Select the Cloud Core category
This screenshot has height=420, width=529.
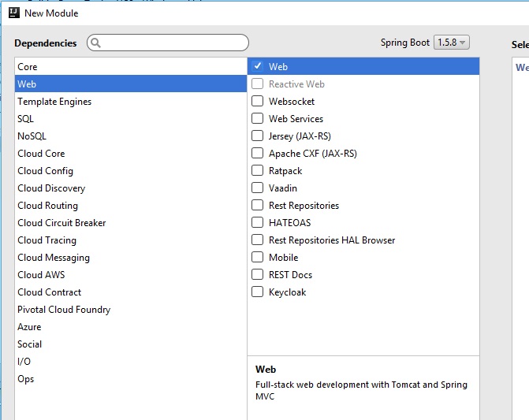pos(131,153)
